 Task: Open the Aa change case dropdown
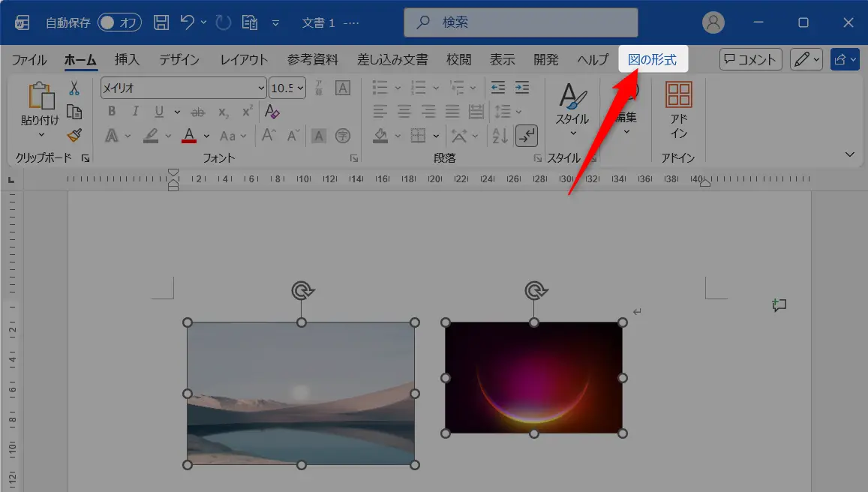click(x=233, y=136)
